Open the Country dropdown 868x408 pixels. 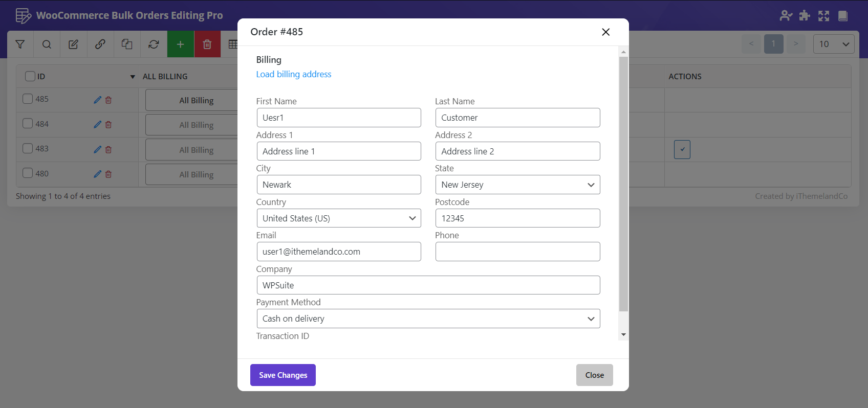(338, 218)
